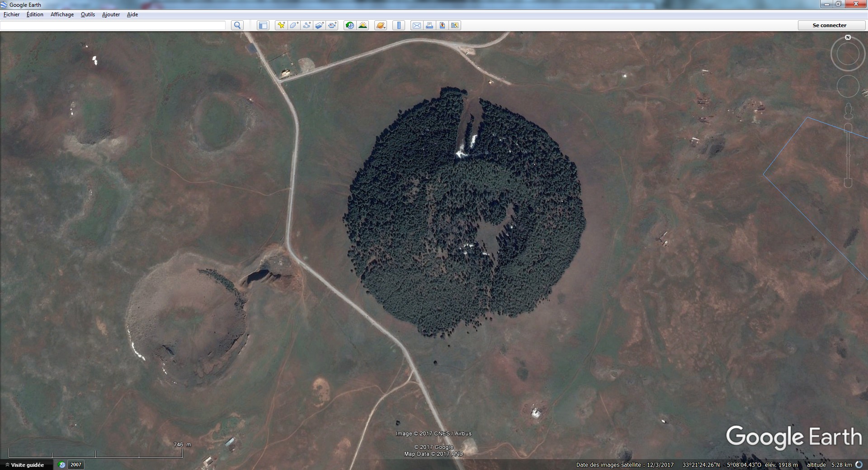Image resolution: width=868 pixels, height=470 pixels.
Task: Toggle the sidebar panel visibility
Action: (263, 25)
